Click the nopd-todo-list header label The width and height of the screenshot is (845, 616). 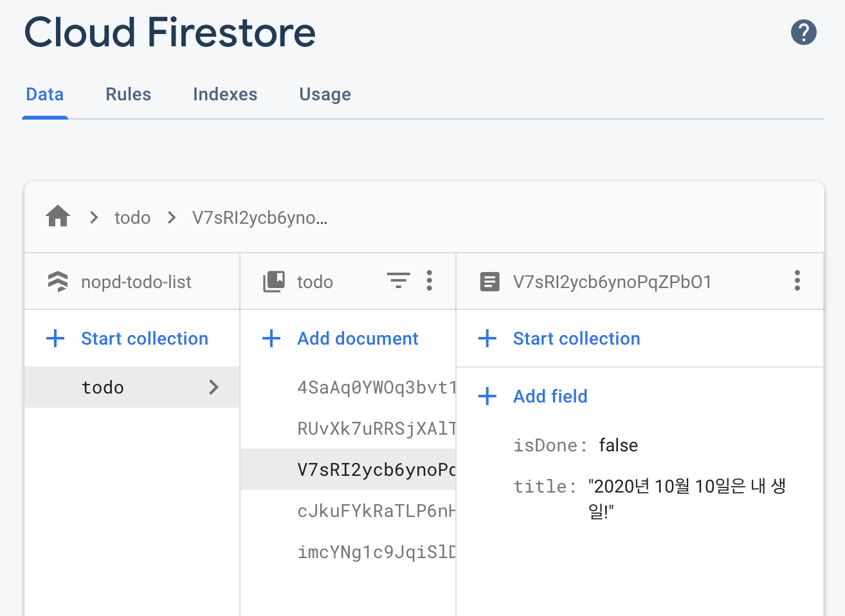click(x=136, y=282)
